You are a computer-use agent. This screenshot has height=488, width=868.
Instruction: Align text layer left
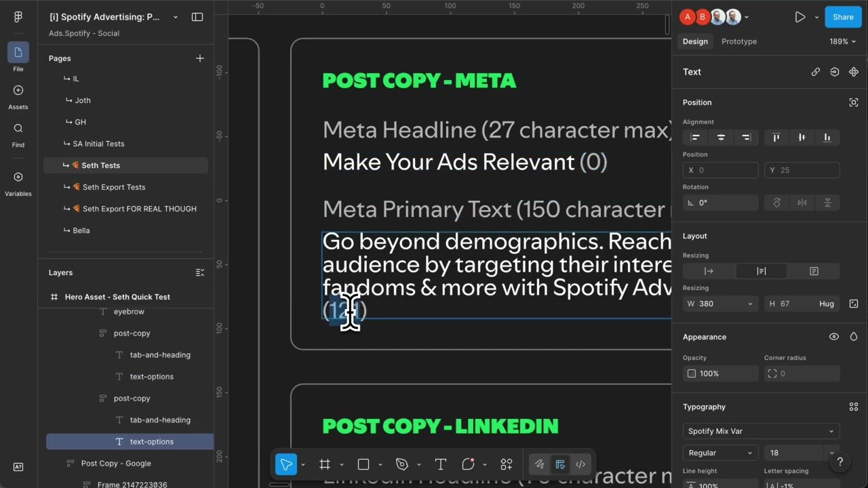click(x=695, y=138)
